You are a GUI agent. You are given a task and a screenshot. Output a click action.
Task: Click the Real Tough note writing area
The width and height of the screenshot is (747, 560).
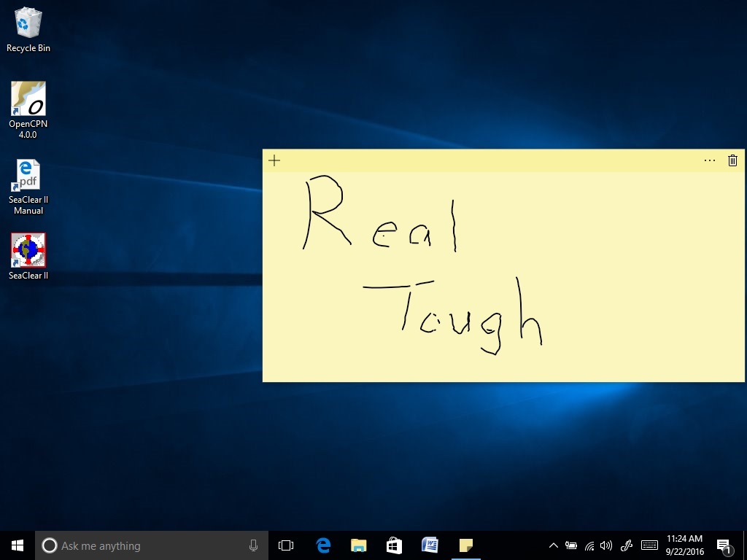[503, 277]
